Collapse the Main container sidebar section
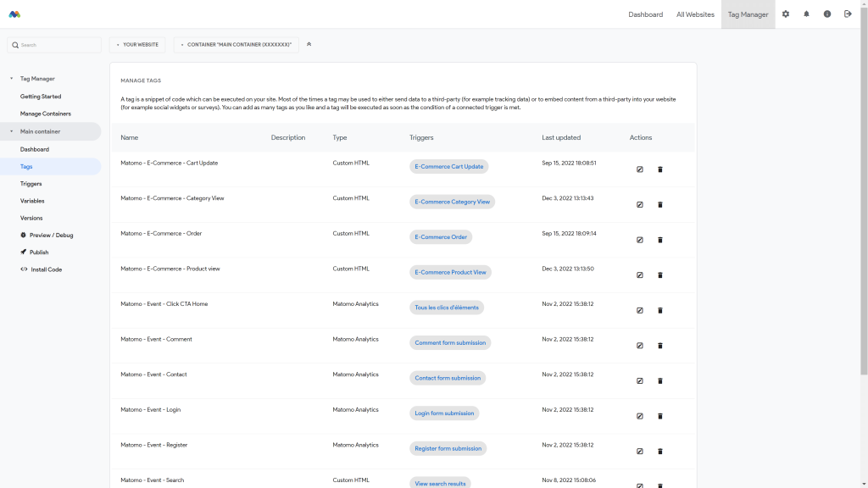868x488 pixels. (11, 131)
